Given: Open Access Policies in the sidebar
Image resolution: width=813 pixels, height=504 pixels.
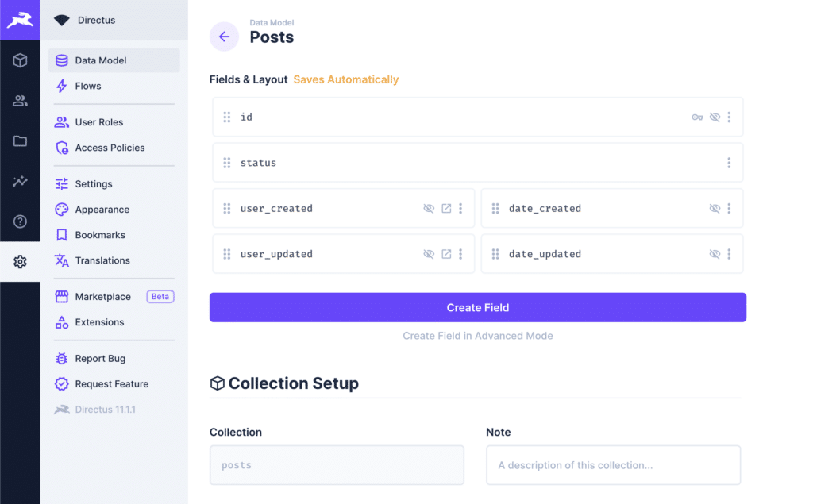Looking at the screenshot, I should click(110, 148).
